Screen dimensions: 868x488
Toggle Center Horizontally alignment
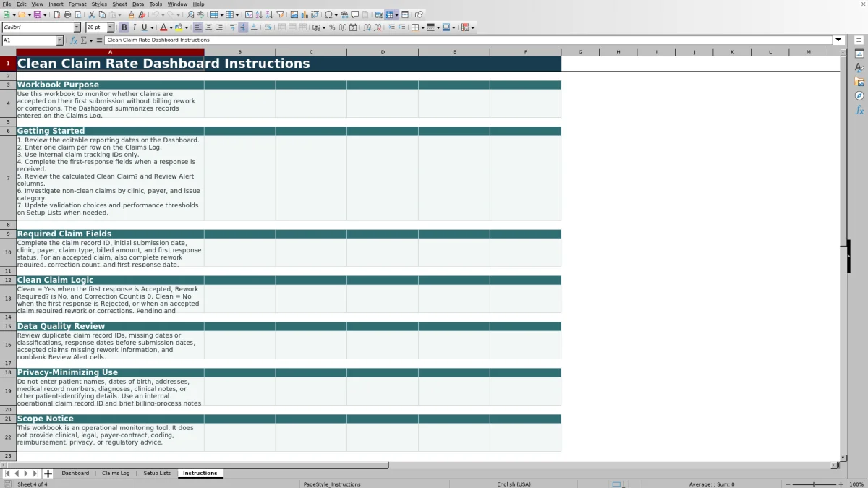(x=208, y=27)
